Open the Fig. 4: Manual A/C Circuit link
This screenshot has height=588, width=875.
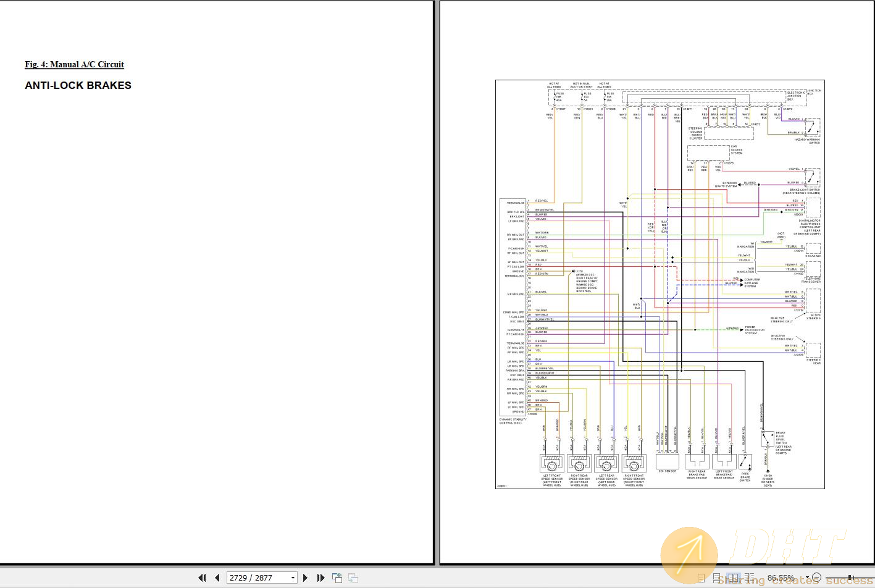[74, 64]
